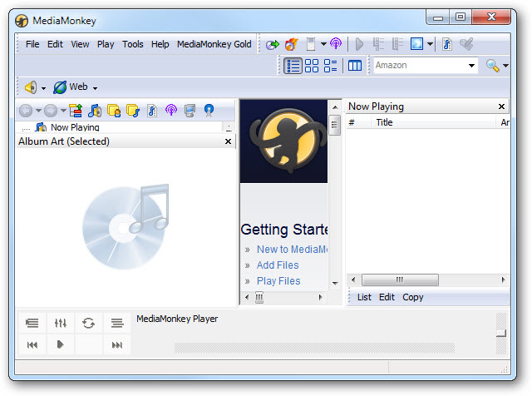Screen dimensions: 532x396
Task: Toggle repeat in the player panel
Action: (x=89, y=323)
